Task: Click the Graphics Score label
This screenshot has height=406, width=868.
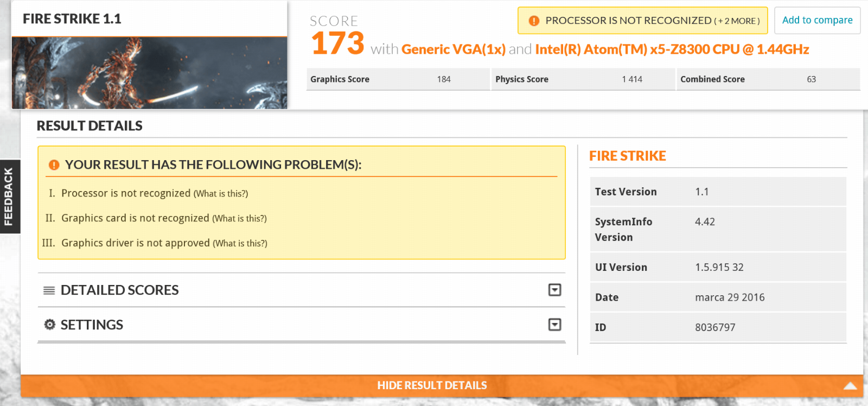Action: coord(340,79)
